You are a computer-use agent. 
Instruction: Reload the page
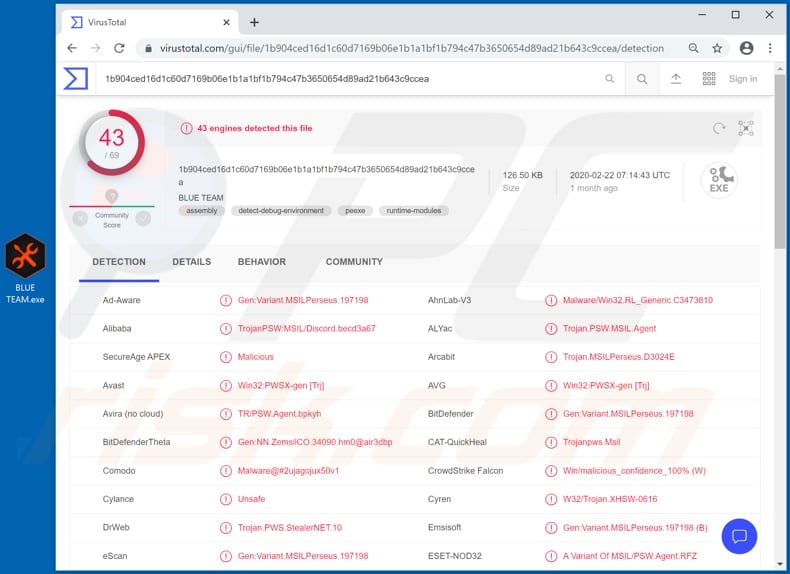coord(119,48)
